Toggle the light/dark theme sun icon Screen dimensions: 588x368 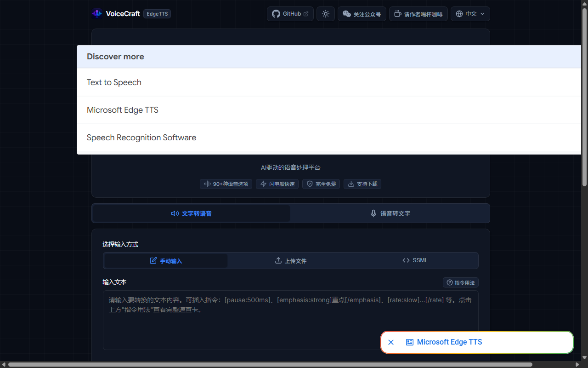[x=326, y=14]
